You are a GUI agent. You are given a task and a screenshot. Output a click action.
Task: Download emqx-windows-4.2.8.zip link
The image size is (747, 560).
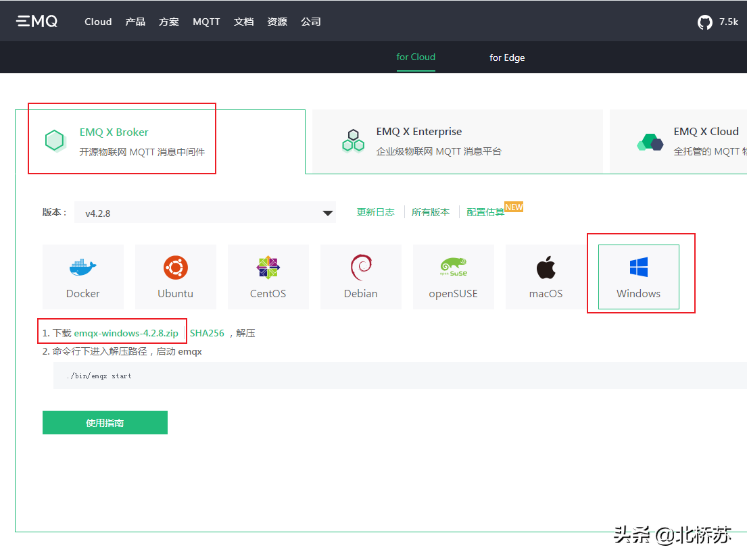(126, 333)
